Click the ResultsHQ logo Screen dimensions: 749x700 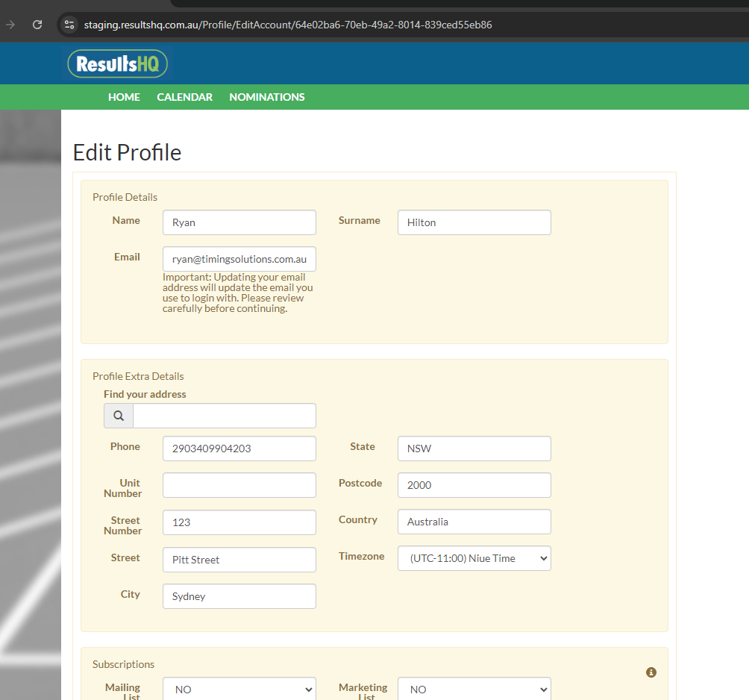coord(118,63)
